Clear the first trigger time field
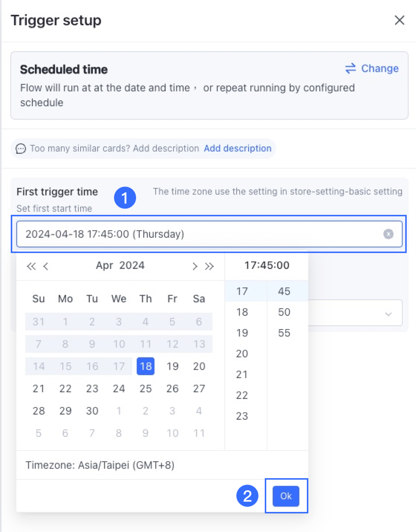 [x=388, y=234]
